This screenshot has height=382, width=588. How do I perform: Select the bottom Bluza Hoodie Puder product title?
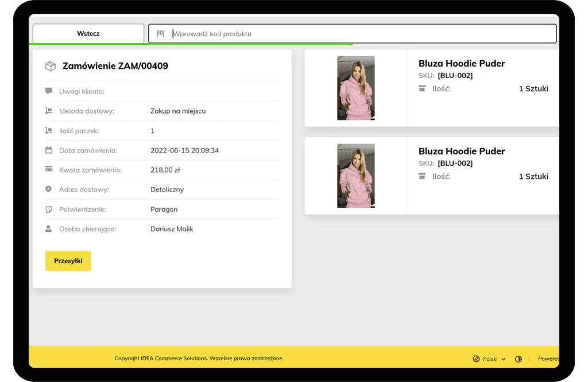tap(462, 151)
